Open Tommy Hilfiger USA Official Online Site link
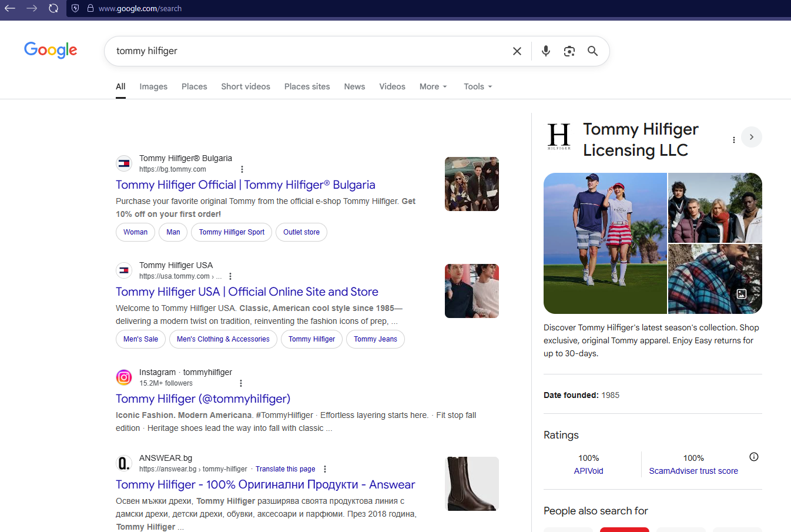Screen dimensions: 791x532 (247, 292)
